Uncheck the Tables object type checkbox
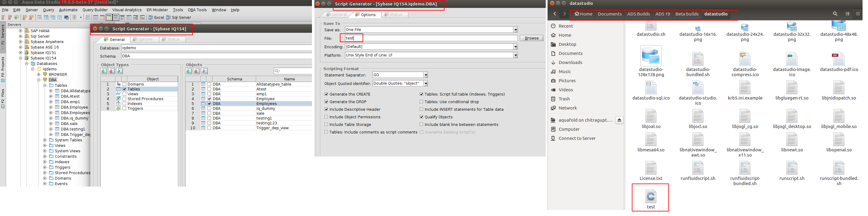 (x=124, y=89)
